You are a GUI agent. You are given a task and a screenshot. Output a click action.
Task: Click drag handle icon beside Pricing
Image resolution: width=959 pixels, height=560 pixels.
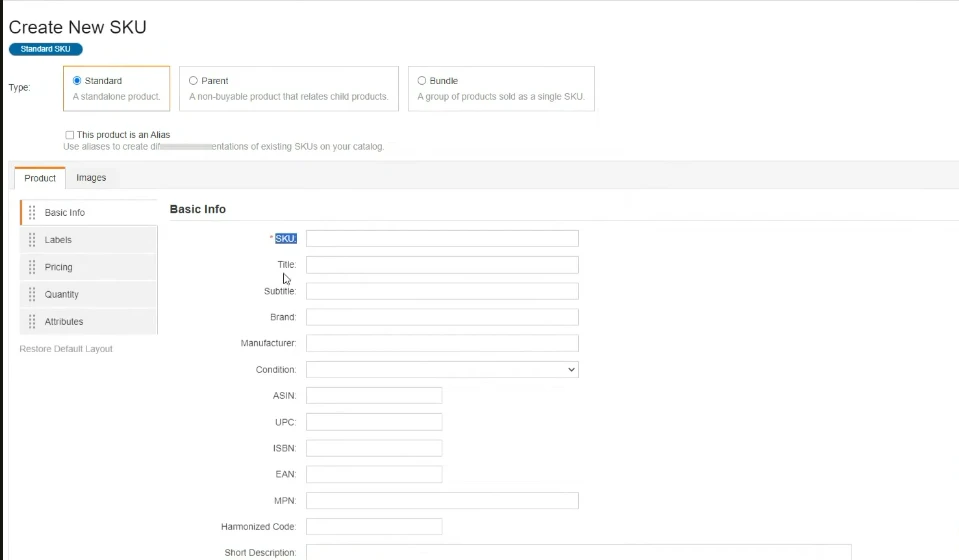pyautogui.click(x=32, y=267)
